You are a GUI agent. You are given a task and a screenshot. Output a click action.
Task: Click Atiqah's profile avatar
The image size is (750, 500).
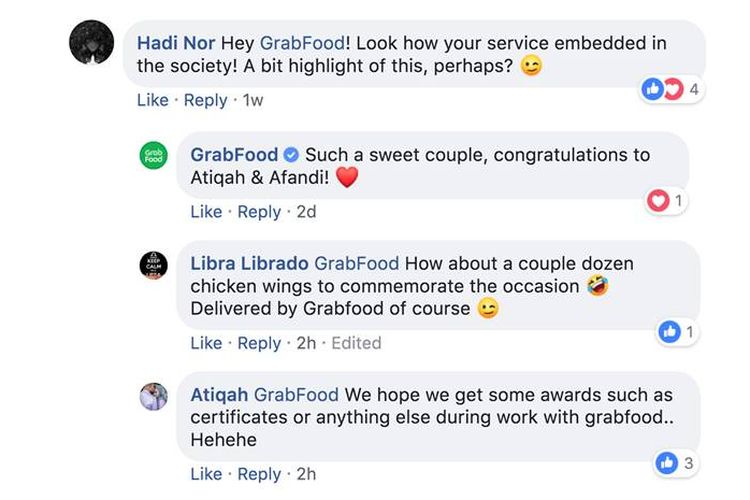pos(153,396)
